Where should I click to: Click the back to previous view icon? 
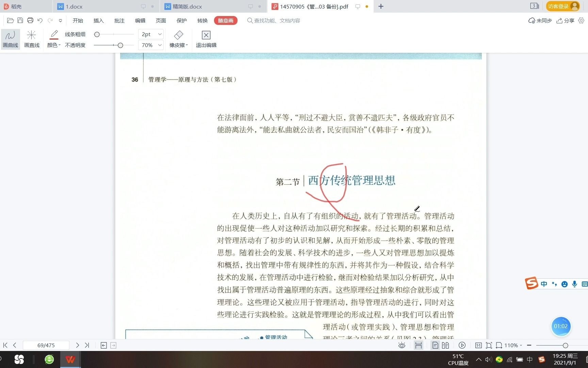pyautogui.click(x=104, y=345)
